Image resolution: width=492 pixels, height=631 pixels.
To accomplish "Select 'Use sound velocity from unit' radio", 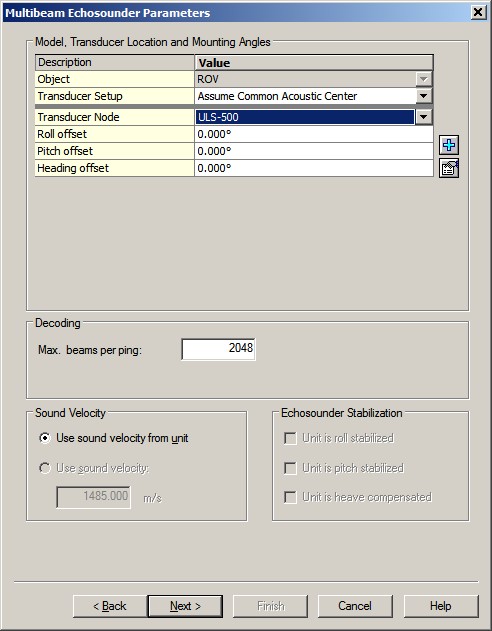I will coord(45,438).
